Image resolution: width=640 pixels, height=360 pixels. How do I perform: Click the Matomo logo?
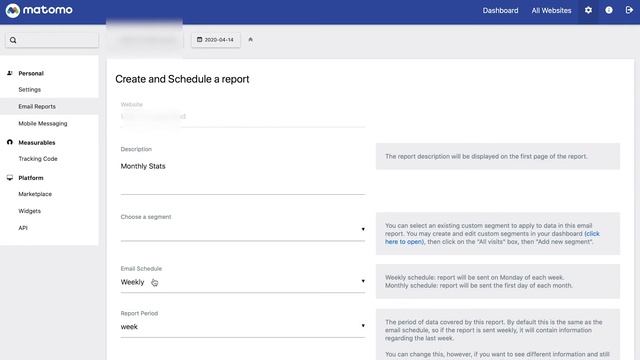39,10
